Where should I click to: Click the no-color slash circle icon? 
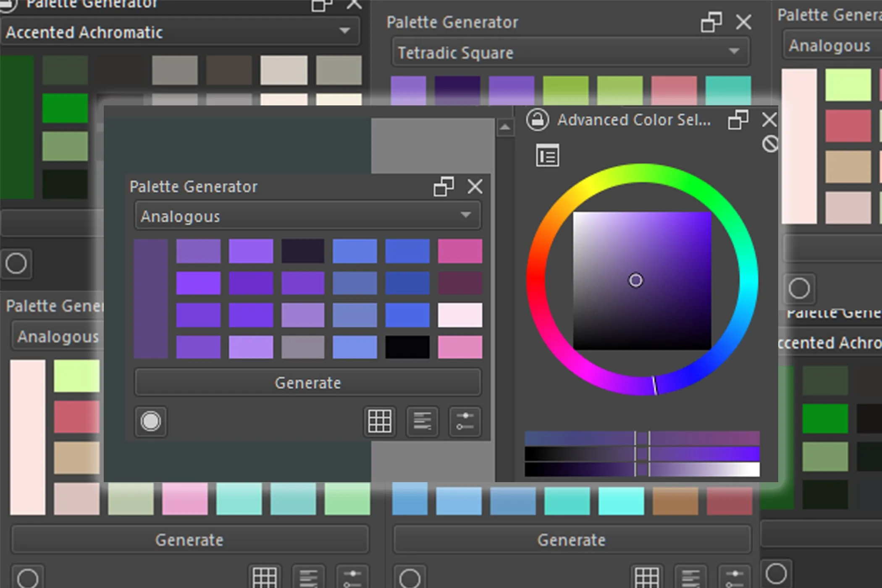pos(770,144)
